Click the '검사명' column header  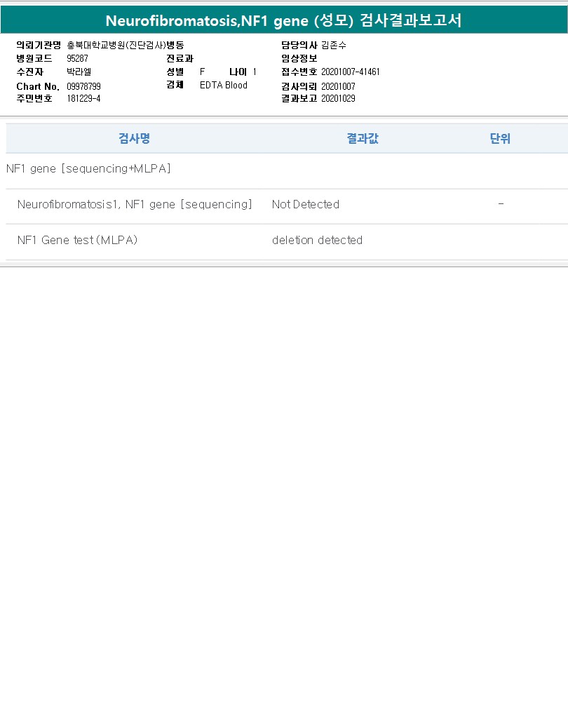click(134, 138)
